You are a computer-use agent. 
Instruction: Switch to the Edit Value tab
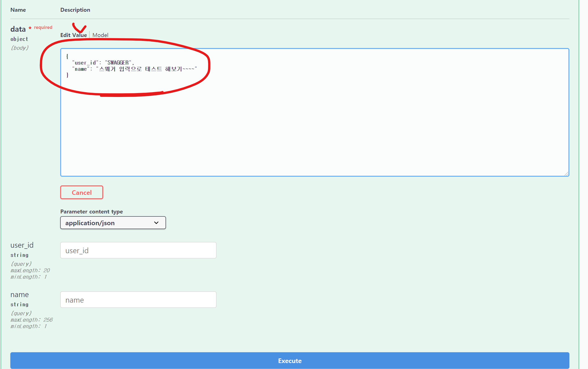click(x=74, y=35)
